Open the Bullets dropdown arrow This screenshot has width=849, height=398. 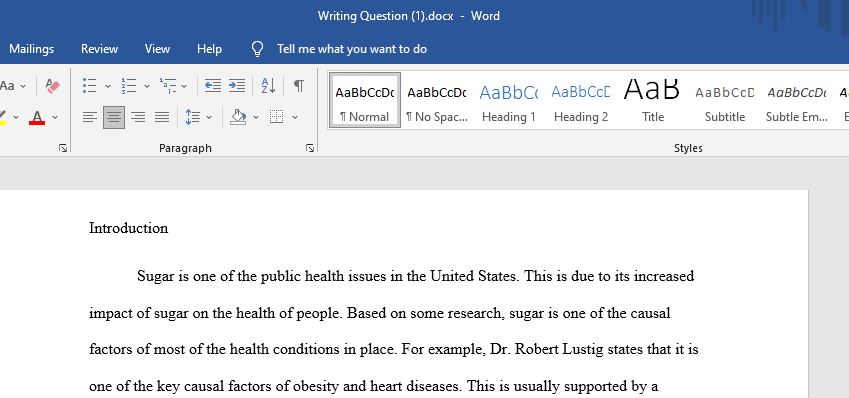[107, 86]
